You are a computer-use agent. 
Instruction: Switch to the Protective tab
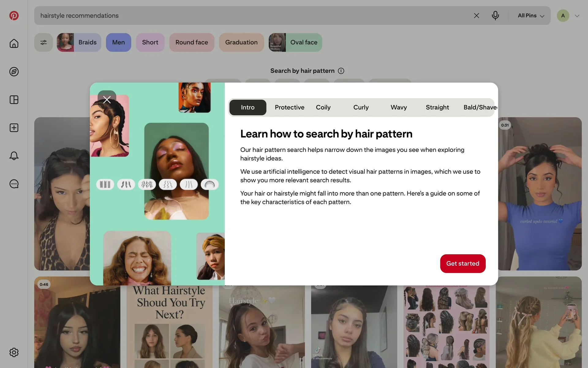pyautogui.click(x=289, y=107)
